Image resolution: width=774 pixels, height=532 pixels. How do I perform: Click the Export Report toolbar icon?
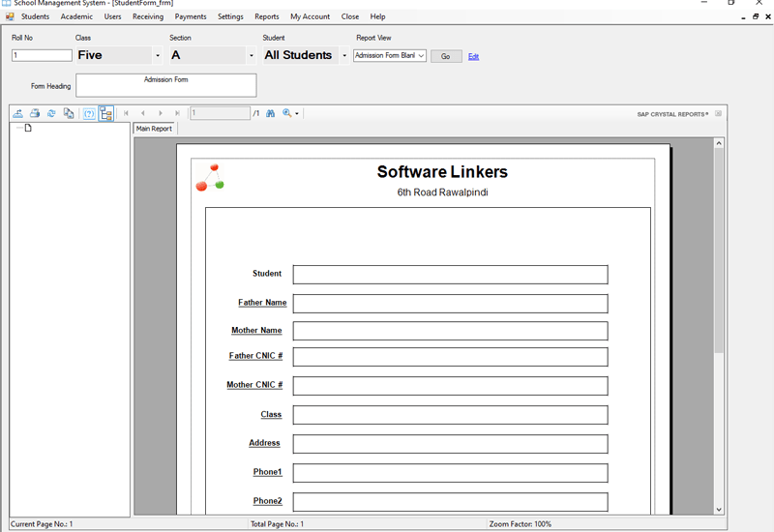pos(17,113)
